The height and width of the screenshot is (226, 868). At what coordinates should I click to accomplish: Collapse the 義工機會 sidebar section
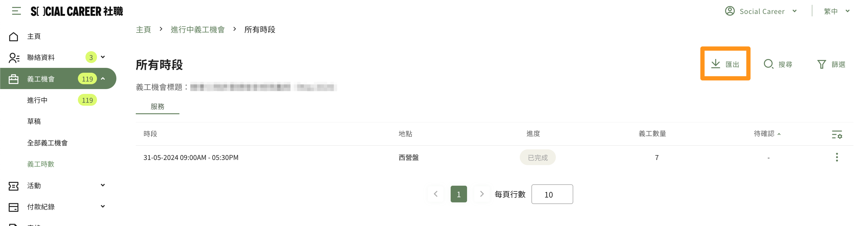103,79
